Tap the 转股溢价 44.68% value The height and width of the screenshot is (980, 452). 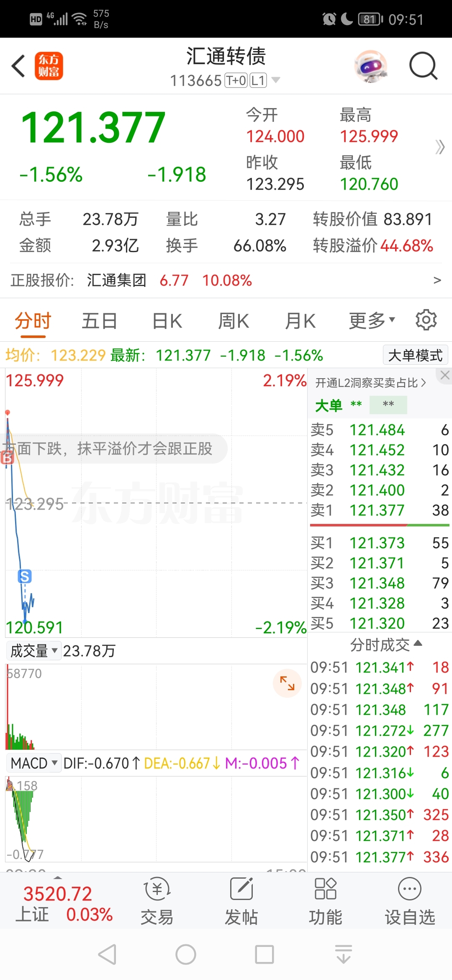coord(407,245)
